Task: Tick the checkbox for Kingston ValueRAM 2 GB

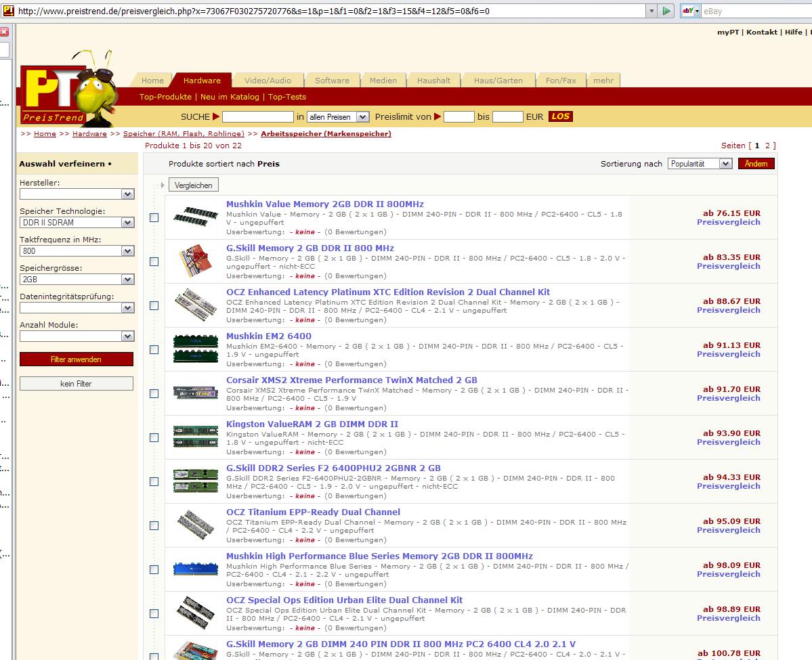Action: (154, 437)
